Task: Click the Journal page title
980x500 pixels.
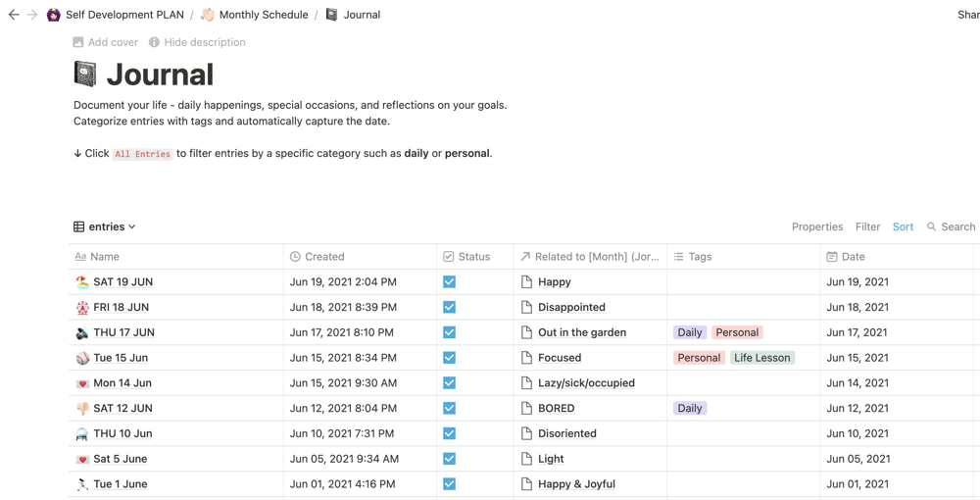Action: click(160, 74)
